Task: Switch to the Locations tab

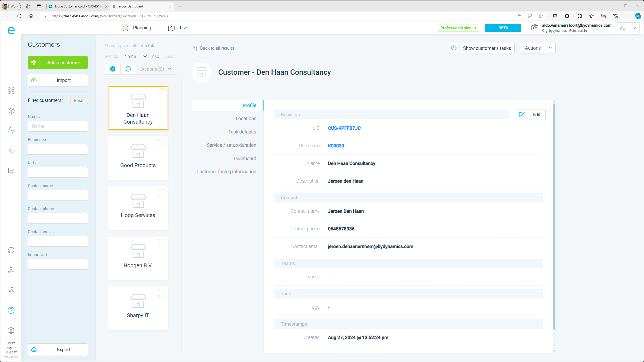Action: pos(246,119)
